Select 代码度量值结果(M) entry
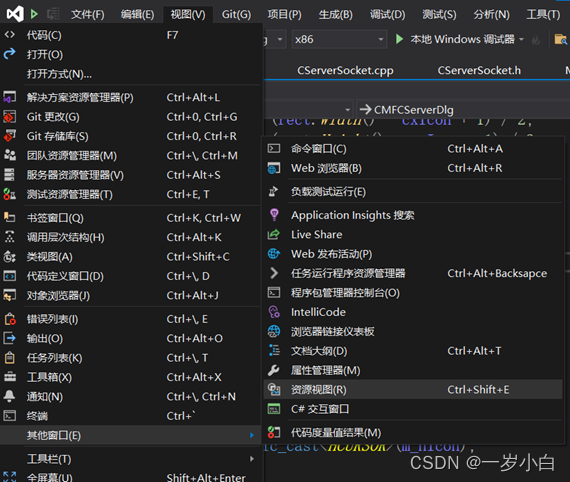Viewport: 570px width, 482px height. point(413,433)
